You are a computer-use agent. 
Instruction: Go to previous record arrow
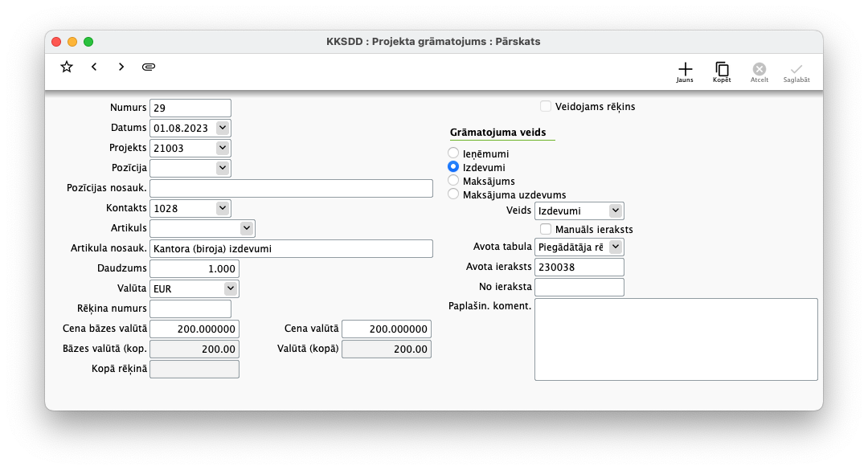coord(94,67)
